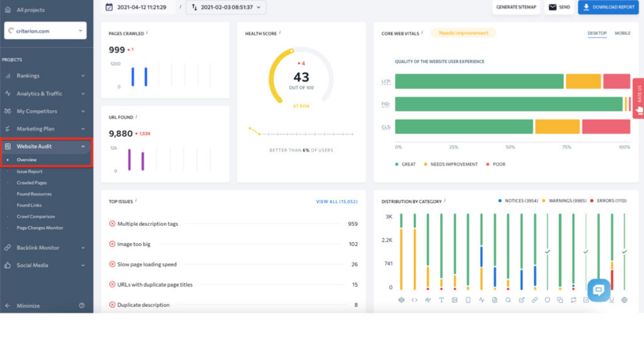Click the info icon next to Top Issues
Viewport: 644px width, 337px height.
[136, 201]
